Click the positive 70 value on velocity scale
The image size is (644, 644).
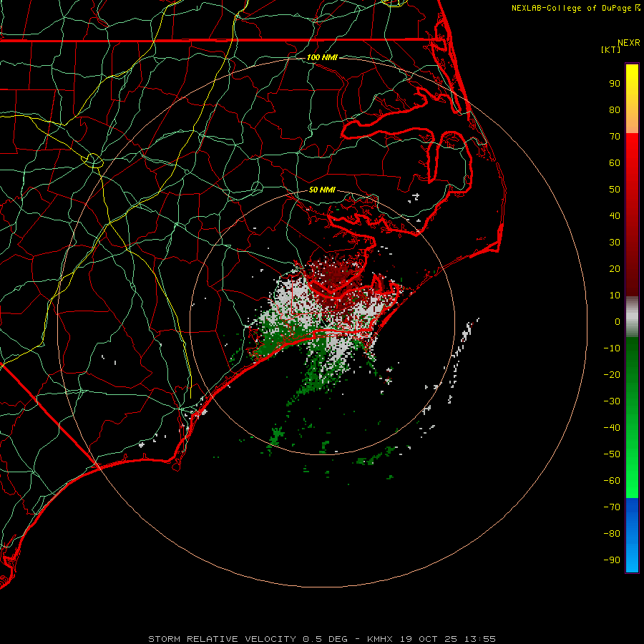pyautogui.click(x=615, y=137)
